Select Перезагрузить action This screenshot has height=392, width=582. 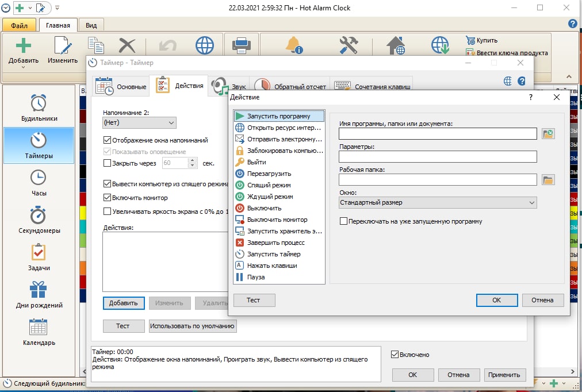pos(279,174)
